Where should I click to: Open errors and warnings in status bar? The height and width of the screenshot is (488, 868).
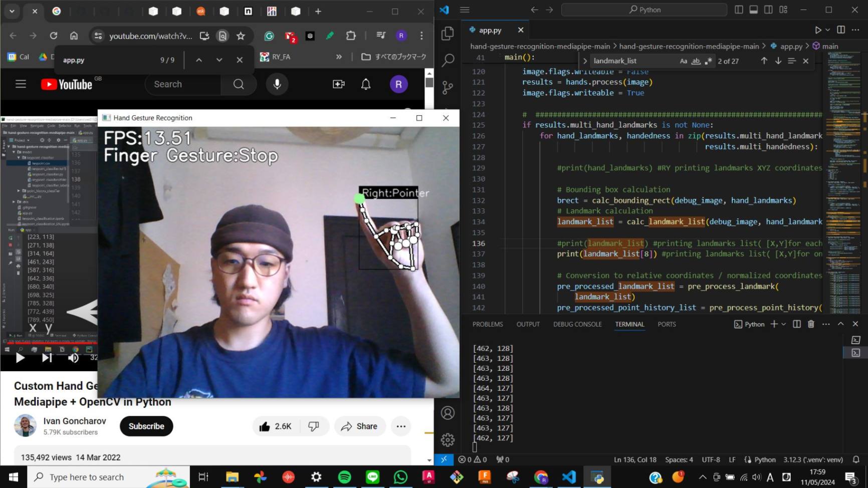(x=472, y=459)
